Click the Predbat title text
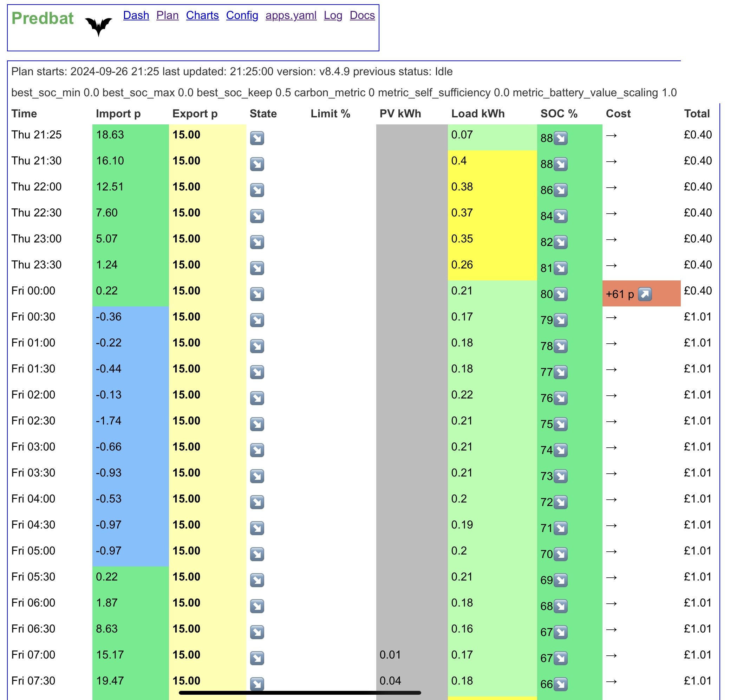 [x=43, y=18]
